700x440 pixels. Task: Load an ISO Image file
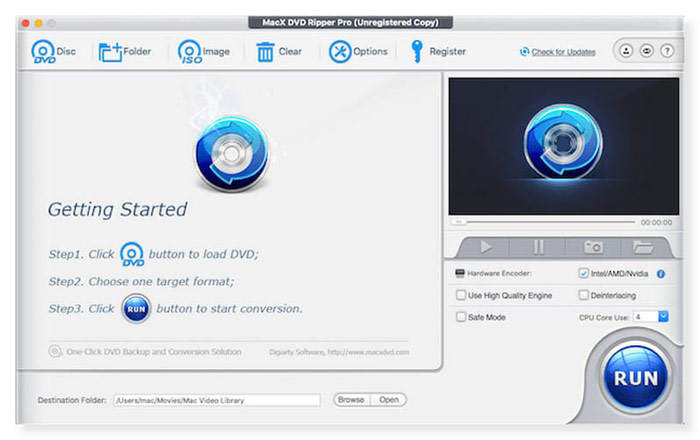(204, 52)
